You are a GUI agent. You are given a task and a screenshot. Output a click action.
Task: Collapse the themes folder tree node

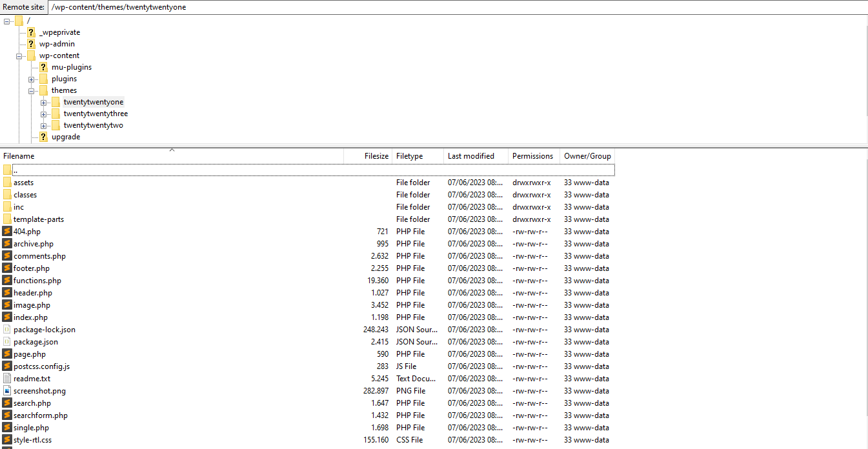click(x=31, y=90)
